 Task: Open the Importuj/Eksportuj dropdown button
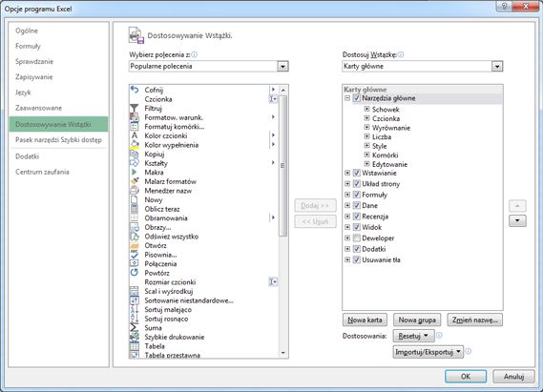(428, 352)
